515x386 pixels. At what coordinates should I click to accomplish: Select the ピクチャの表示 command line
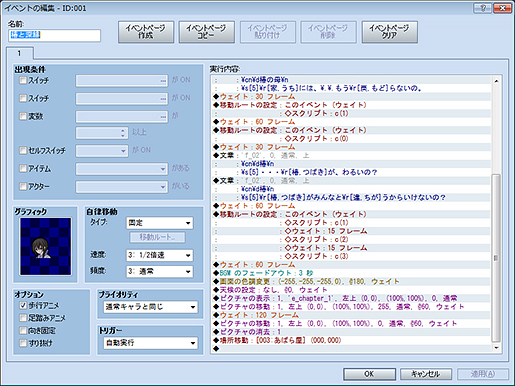[352, 298]
